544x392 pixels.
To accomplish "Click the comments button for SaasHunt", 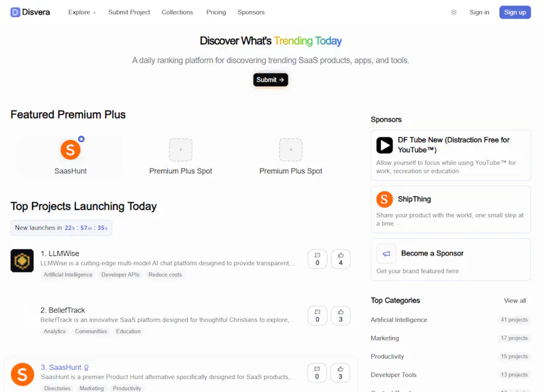I will click(x=317, y=372).
